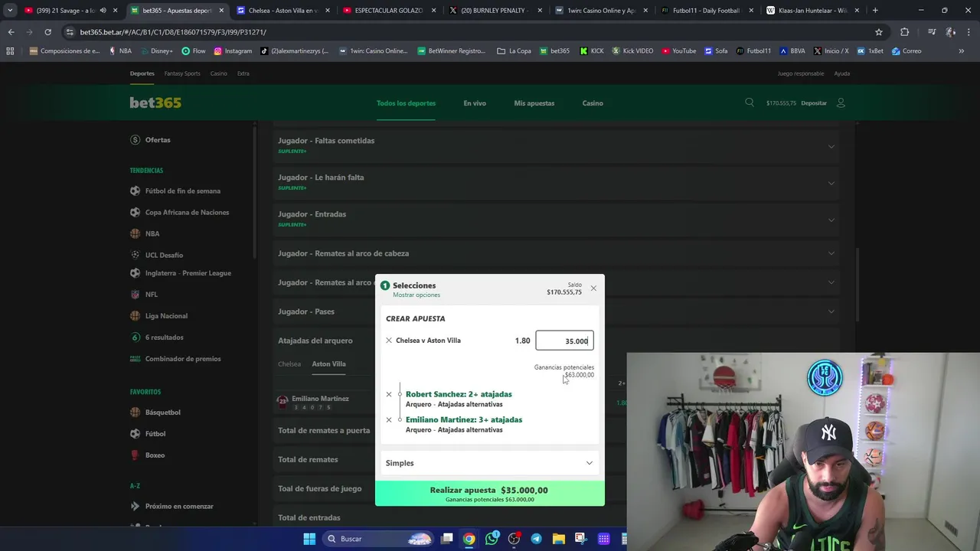Open Ayuda link

[x=842, y=73]
